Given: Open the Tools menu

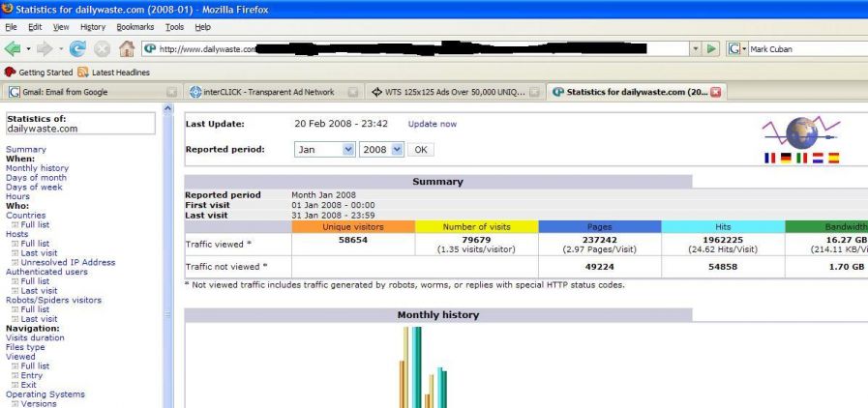Looking at the screenshot, I should pyautogui.click(x=174, y=26).
